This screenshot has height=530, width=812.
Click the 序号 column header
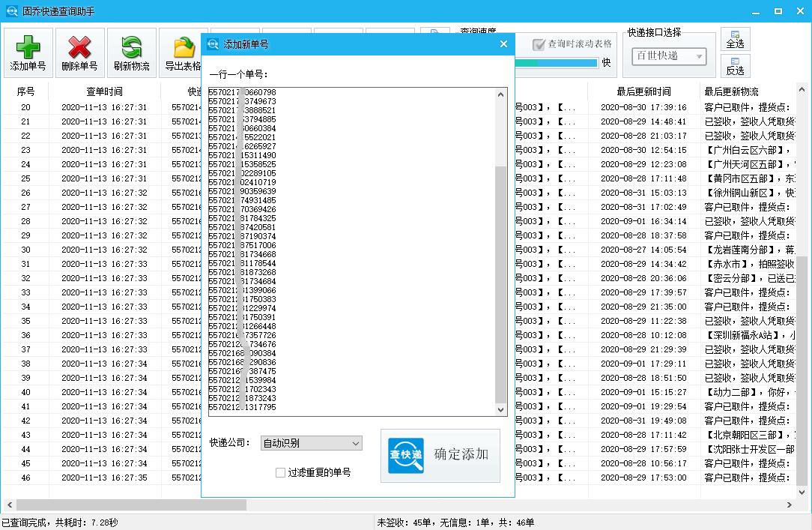pyautogui.click(x=25, y=91)
